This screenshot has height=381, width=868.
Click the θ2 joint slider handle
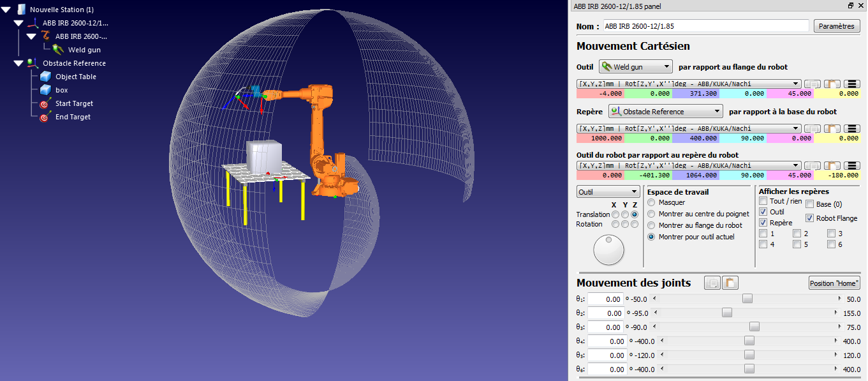pyautogui.click(x=726, y=313)
